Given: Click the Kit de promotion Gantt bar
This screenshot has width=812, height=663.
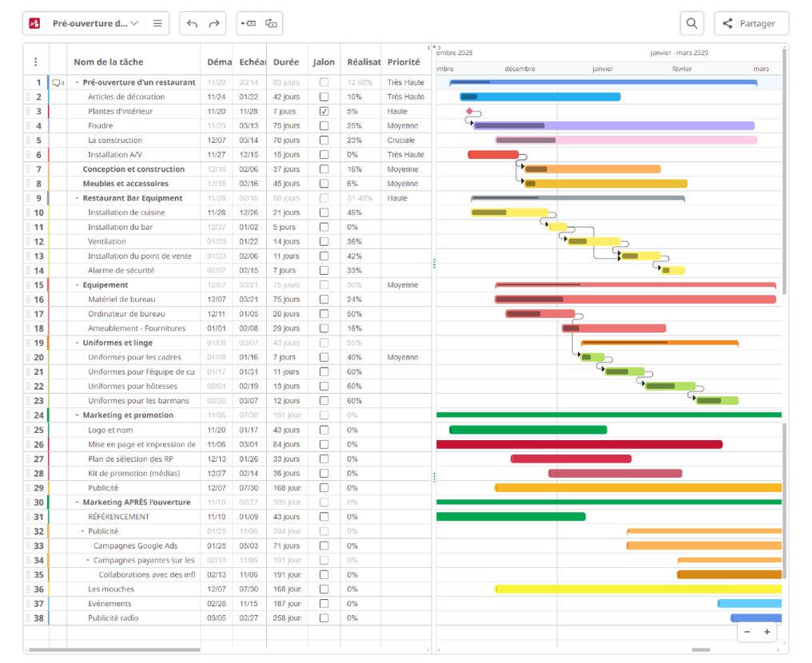Looking at the screenshot, I should point(615,474).
